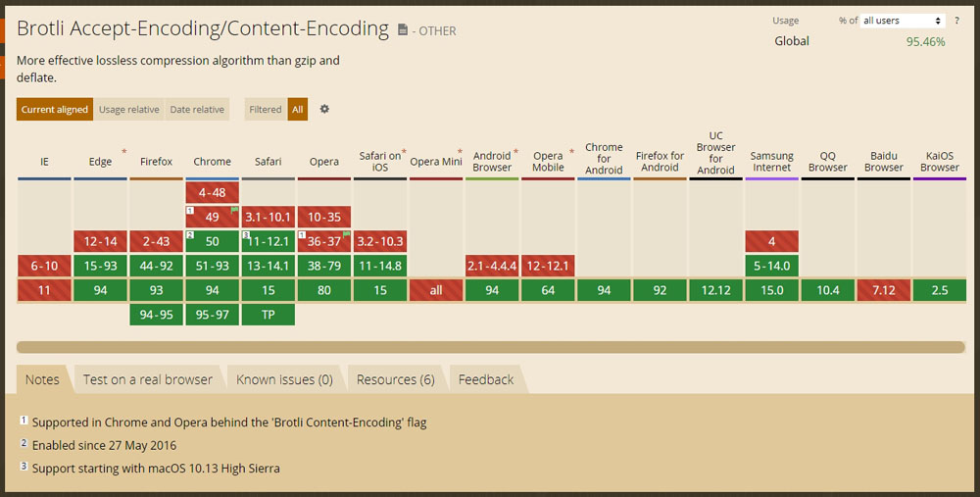This screenshot has width=980, height=497.
Task: Click green flag on Chrome 49 cell
Action: [x=234, y=210]
